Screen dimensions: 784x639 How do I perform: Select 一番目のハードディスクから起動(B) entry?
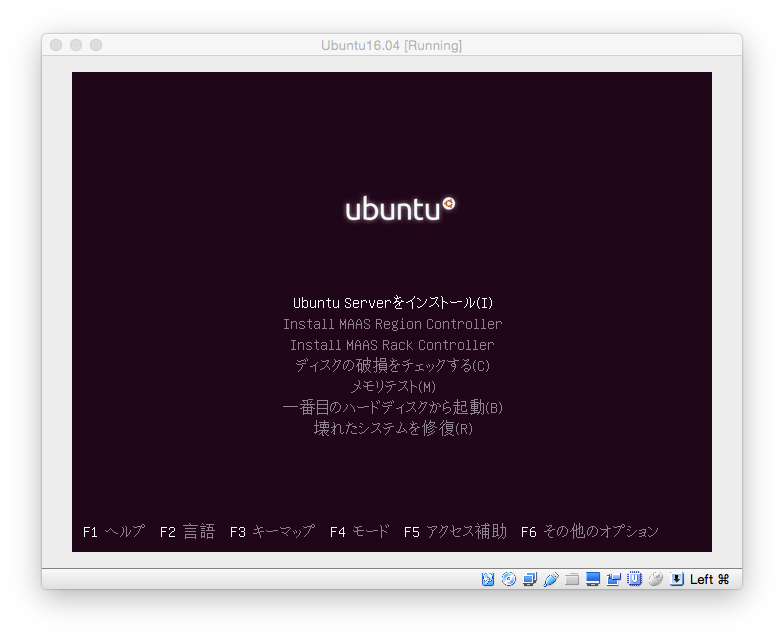tap(392, 408)
